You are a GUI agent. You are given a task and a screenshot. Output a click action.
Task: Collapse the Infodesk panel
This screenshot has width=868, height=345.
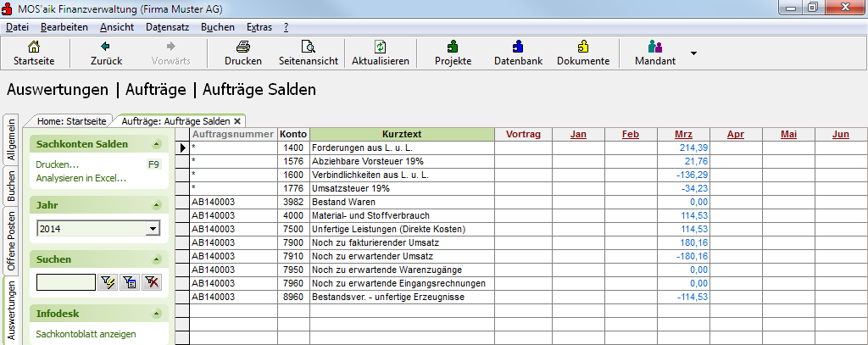[156, 314]
